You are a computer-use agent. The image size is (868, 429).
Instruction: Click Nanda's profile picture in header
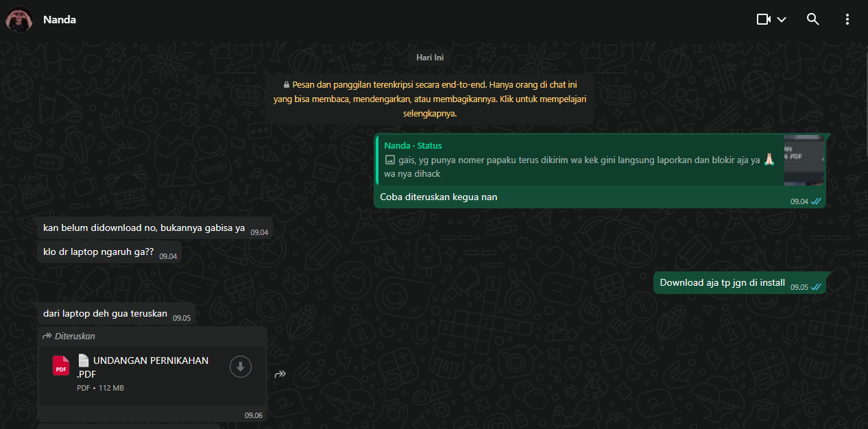tap(19, 19)
